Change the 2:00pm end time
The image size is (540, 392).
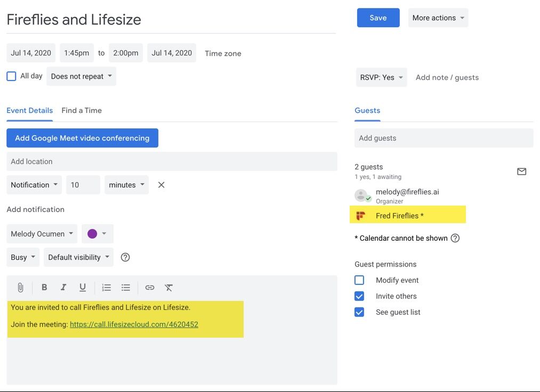click(x=126, y=53)
